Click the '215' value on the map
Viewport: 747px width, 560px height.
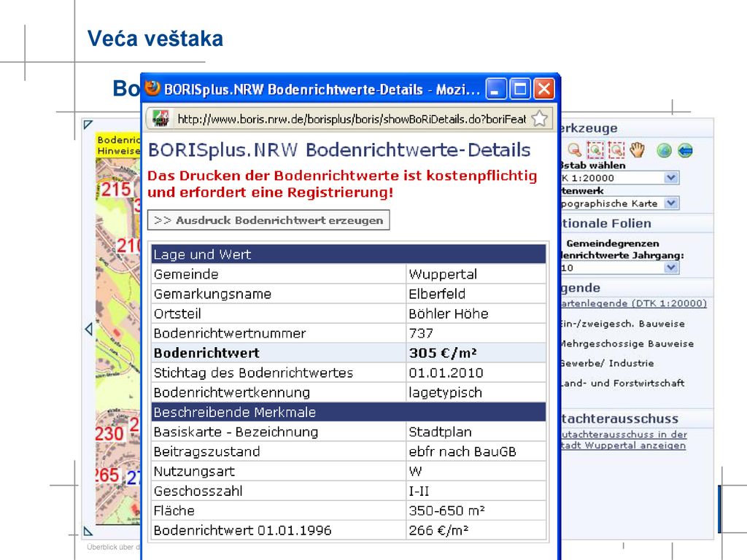coord(116,189)
